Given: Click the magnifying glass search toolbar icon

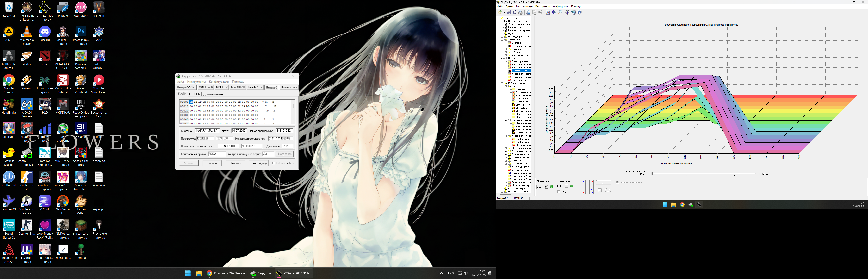Looking at the screenshot, I should (x=560, y=12).
